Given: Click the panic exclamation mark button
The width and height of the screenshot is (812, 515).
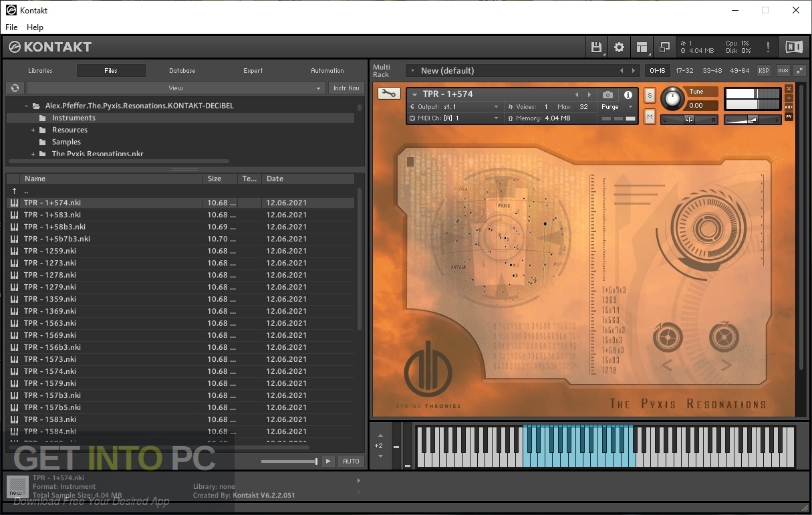Looking at the screenshot, I should pyautogui.click(x=768, y=47).
